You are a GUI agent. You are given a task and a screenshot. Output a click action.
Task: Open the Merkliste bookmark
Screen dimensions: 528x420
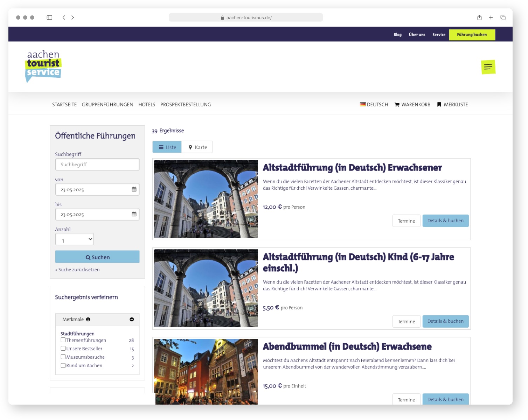pyautogui.click(x=452, y=104)
